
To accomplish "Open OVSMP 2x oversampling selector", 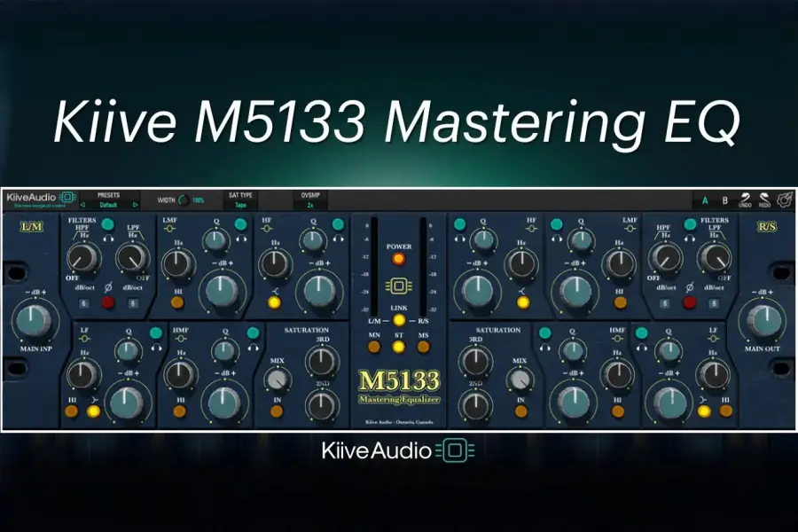I will pos(310,205).
